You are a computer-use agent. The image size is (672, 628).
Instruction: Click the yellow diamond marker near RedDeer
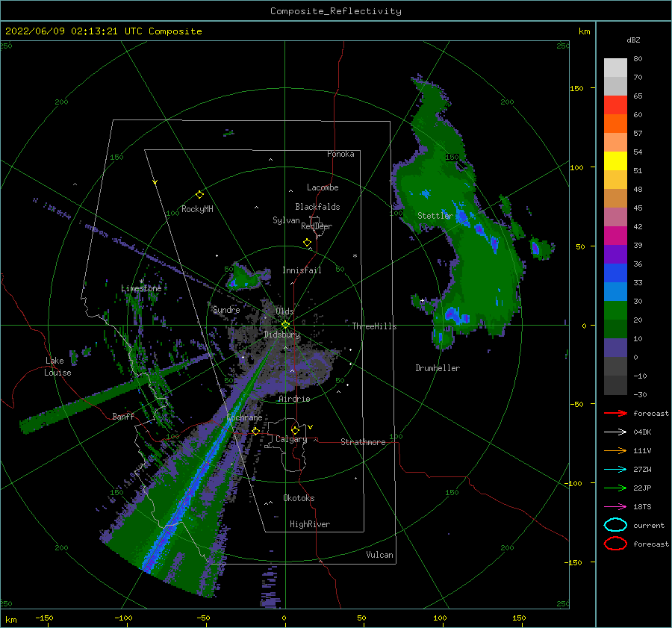pos(308,243)
